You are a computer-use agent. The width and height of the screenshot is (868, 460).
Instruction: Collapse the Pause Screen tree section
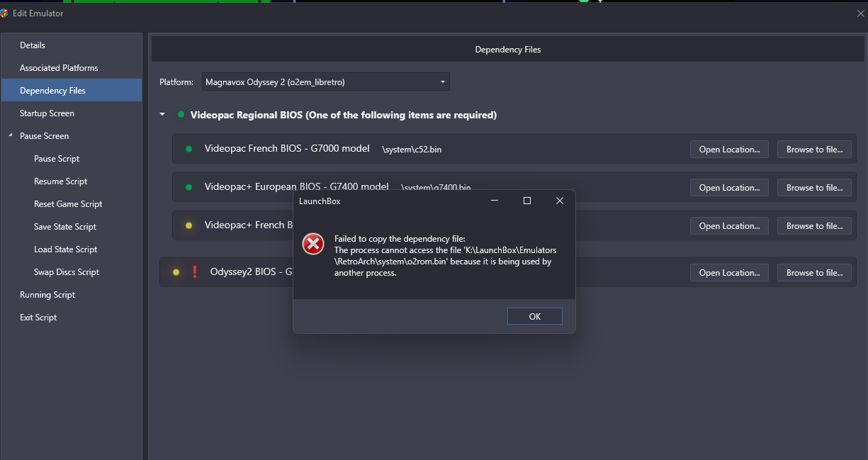pos(11,135)
